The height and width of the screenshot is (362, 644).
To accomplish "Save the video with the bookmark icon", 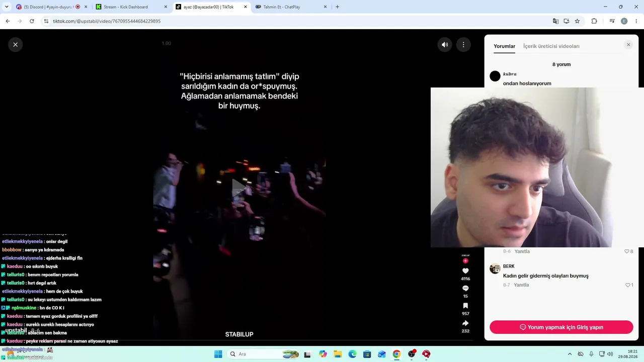I will (465, 306).
